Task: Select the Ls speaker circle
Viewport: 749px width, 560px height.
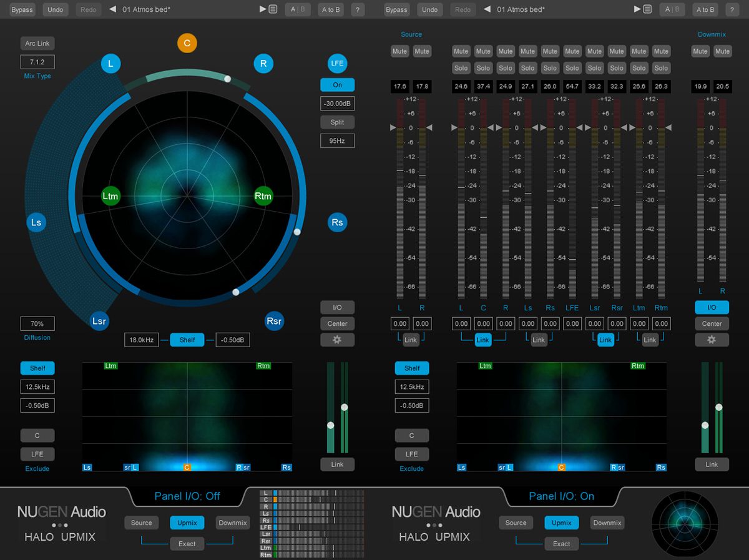Action: pos(36,222)
